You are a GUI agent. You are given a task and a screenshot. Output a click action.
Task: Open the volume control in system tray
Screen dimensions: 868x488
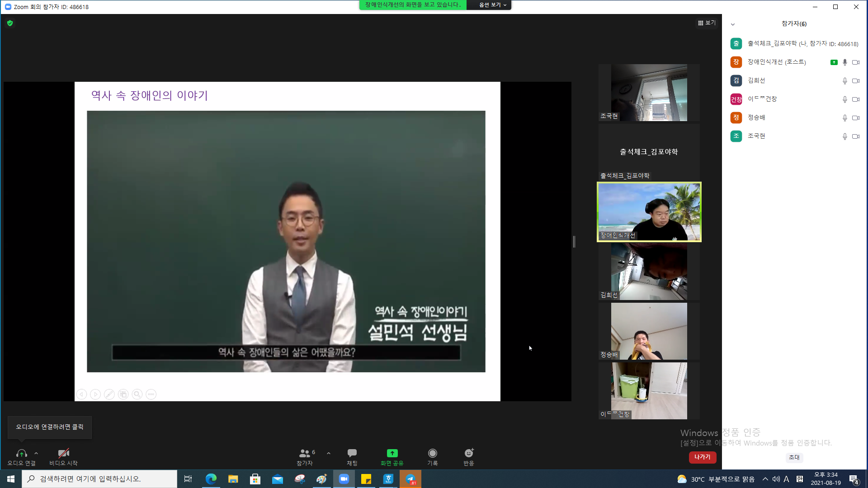(776, 479)
